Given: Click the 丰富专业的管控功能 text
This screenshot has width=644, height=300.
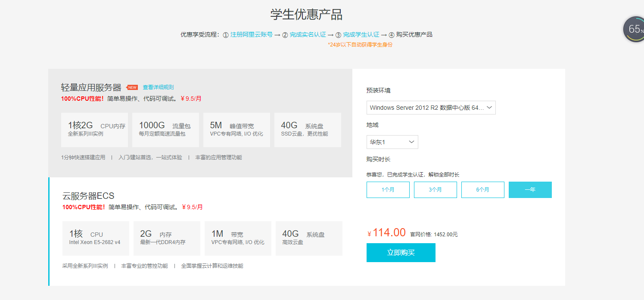Looking at the screenshot, I should [145, 266].
